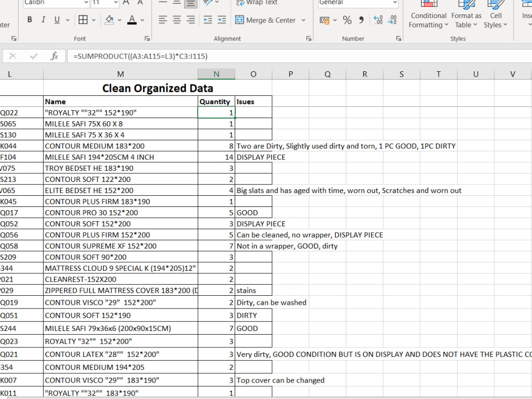Open Underline style dropdown arrow
532x399 pixels.
coord(68,20)
